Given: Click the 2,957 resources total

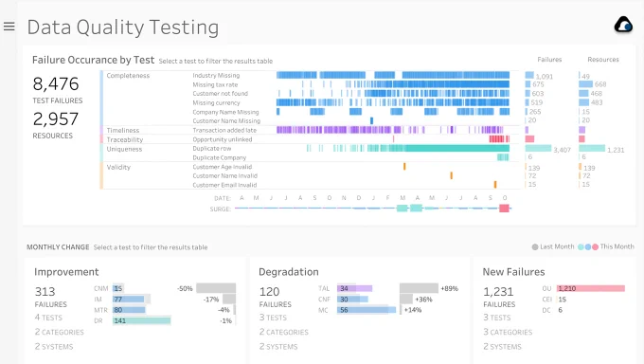Looking at the screenshot, I should pyautogui.click(x=56, y=119).
